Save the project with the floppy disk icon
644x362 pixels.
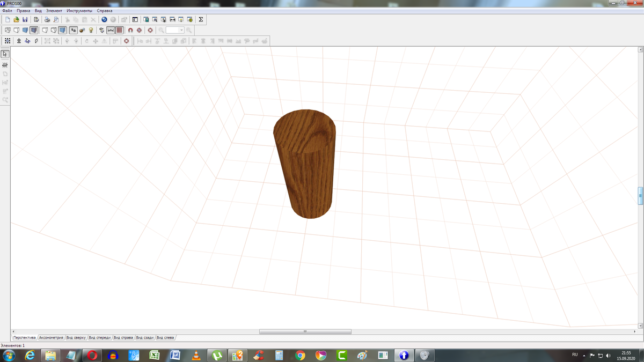click(x=25, y=19)
